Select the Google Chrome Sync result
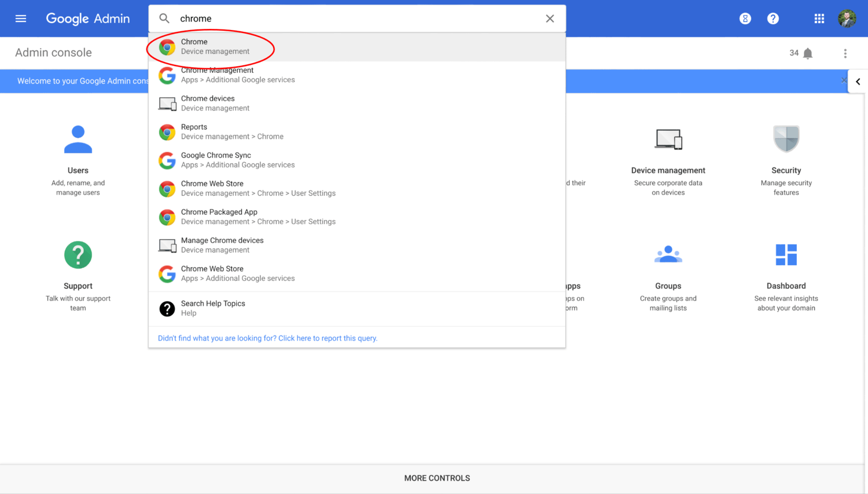Image resolution: width=868 pixels, height=494 pixels. 357,160
